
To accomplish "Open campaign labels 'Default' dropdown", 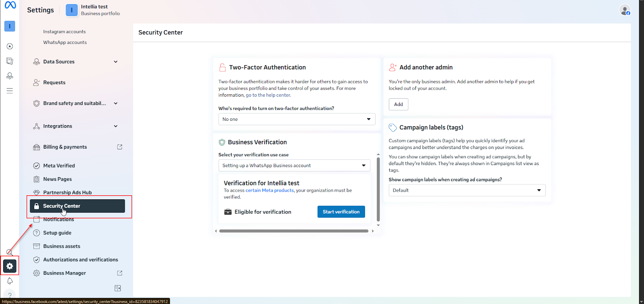I will (467, 190).
